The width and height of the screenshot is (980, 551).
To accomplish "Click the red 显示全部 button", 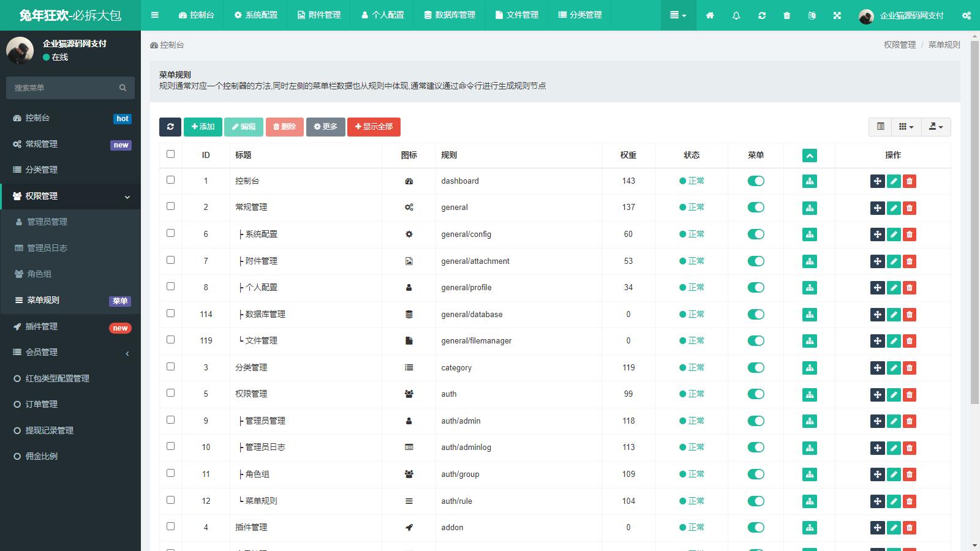I will 374,127.
